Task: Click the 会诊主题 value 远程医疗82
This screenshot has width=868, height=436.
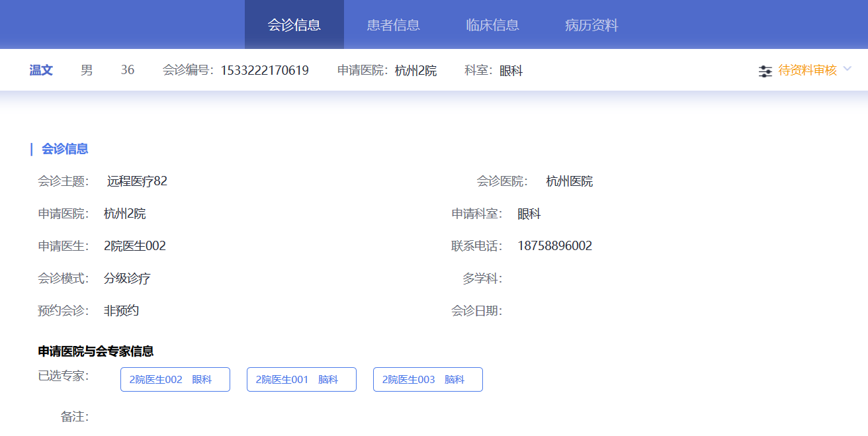Action: pos(137,181)
